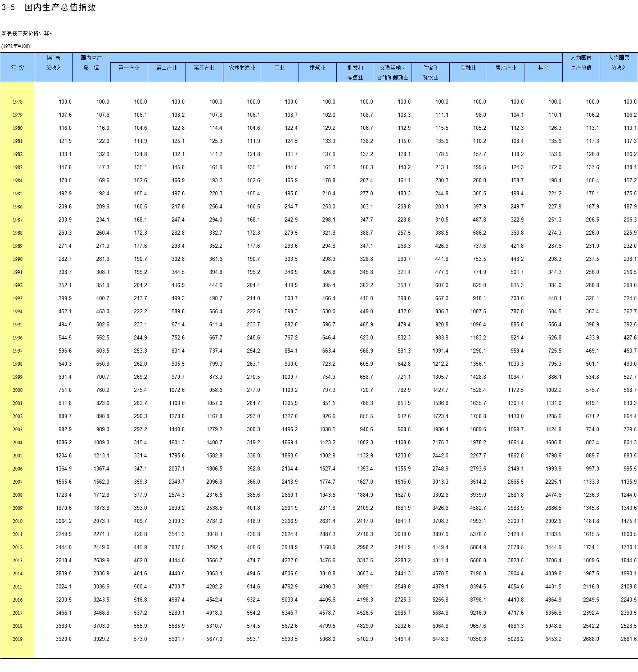Select the 交通运输、仓储和邮政业 header
The height and width of the screenshot is (672, 638).
click(393, 72)
